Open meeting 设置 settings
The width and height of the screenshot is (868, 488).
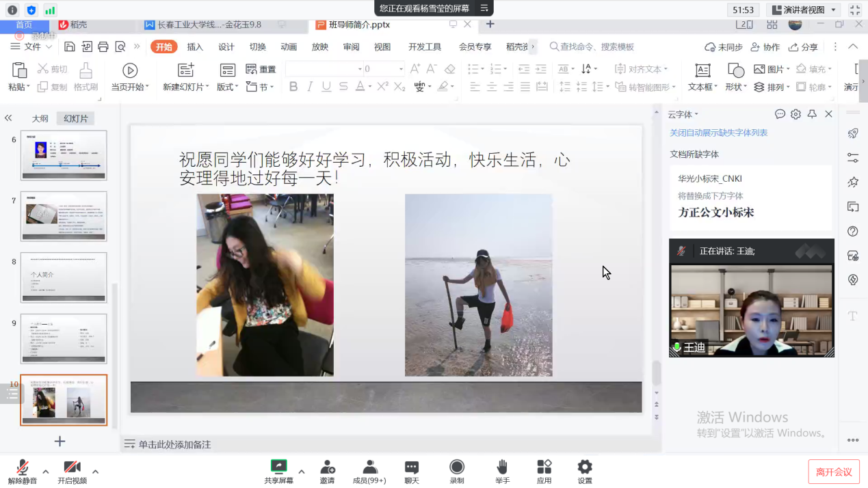584,470
